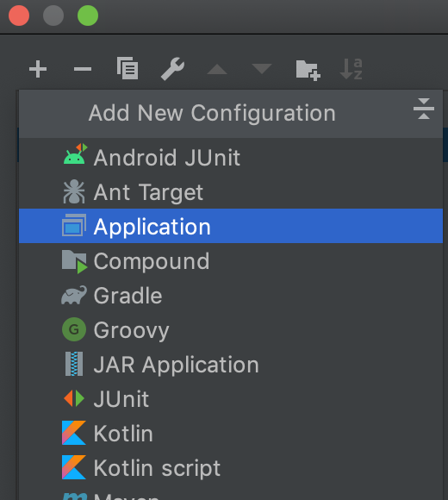Select JUnit configuration type
This screenshot has width=448, height=500.
(231, 398)
